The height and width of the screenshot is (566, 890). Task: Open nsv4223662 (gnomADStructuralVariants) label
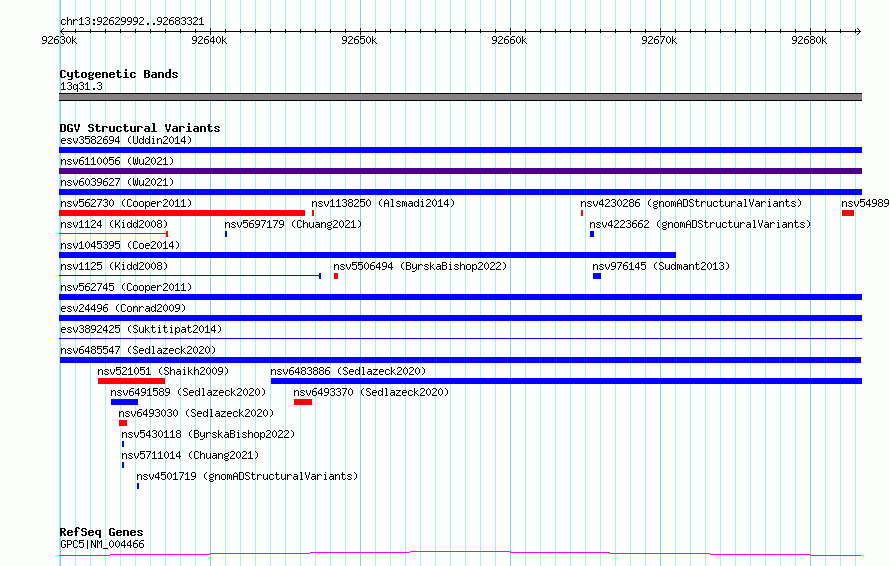click(x=700, y=224)
